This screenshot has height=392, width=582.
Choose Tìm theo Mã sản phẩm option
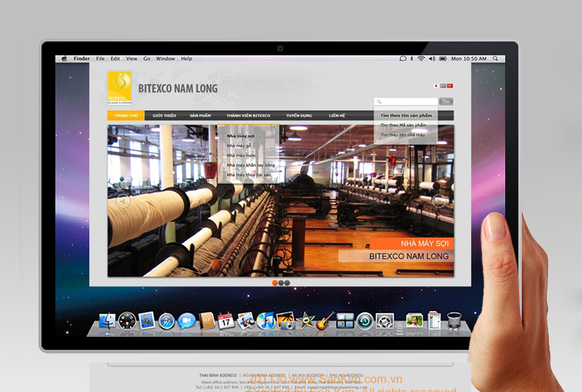[403, 125]
